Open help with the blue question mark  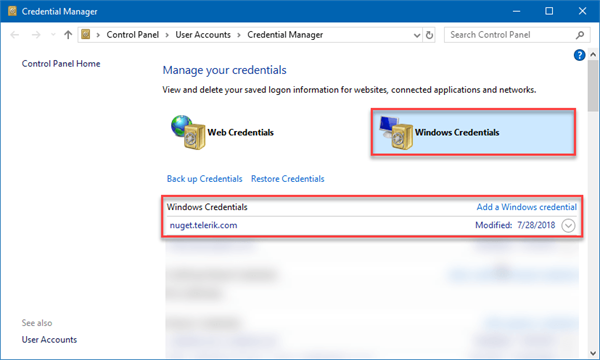point(579,55)
